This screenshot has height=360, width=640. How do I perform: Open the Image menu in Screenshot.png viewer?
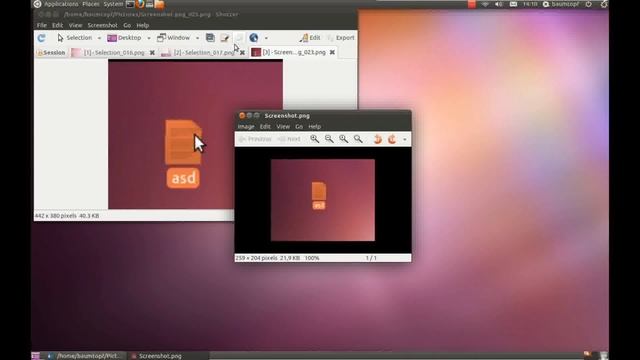(x=246, y=127)
